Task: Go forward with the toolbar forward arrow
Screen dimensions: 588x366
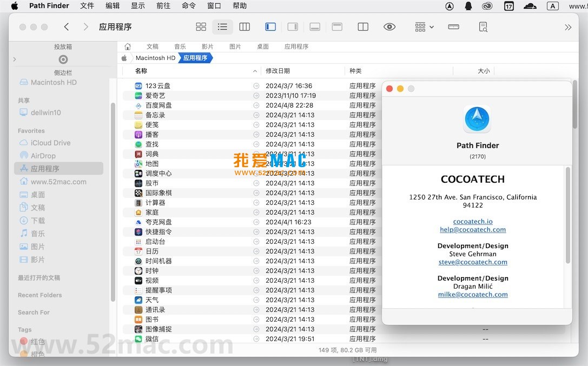Action: 86,26
